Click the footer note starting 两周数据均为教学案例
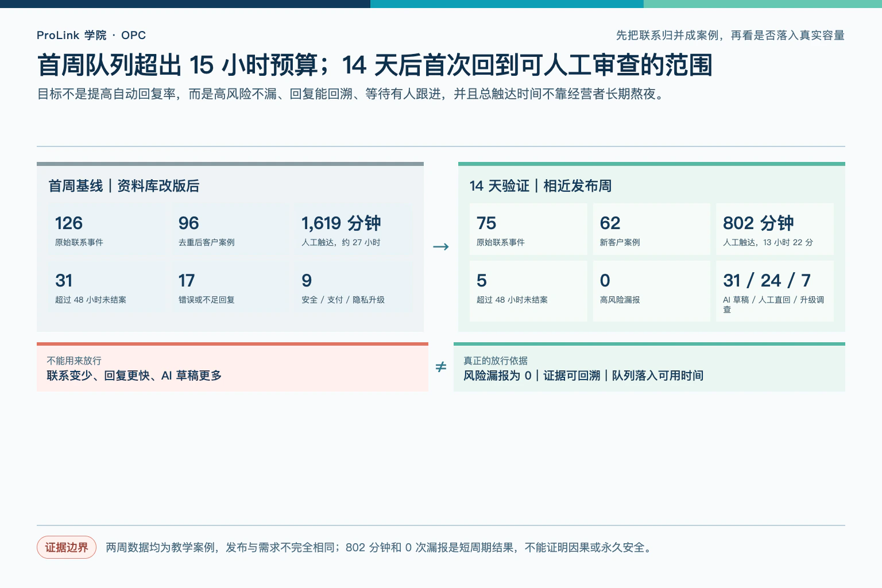This screenshot has width=882, height=588. [380, 547]
